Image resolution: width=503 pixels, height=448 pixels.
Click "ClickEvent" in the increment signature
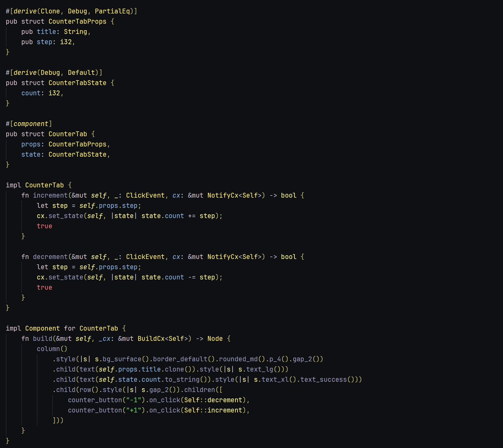click(145, 195)
